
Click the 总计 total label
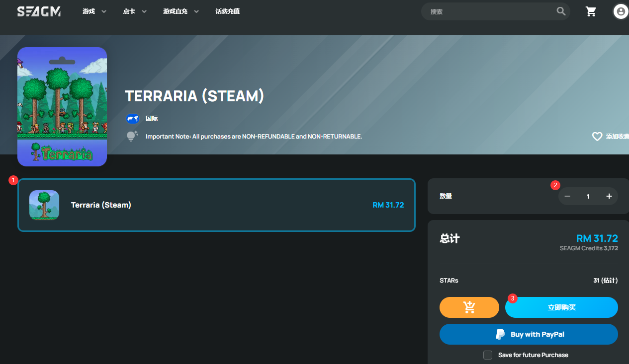pos(450,238)
